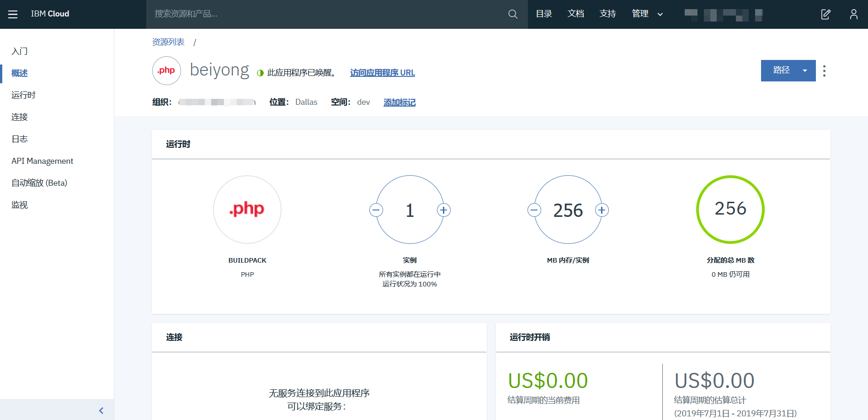Decrease the instance count
Image resolution: width=868 pixels, height=420 pixels.
point(376,210)
